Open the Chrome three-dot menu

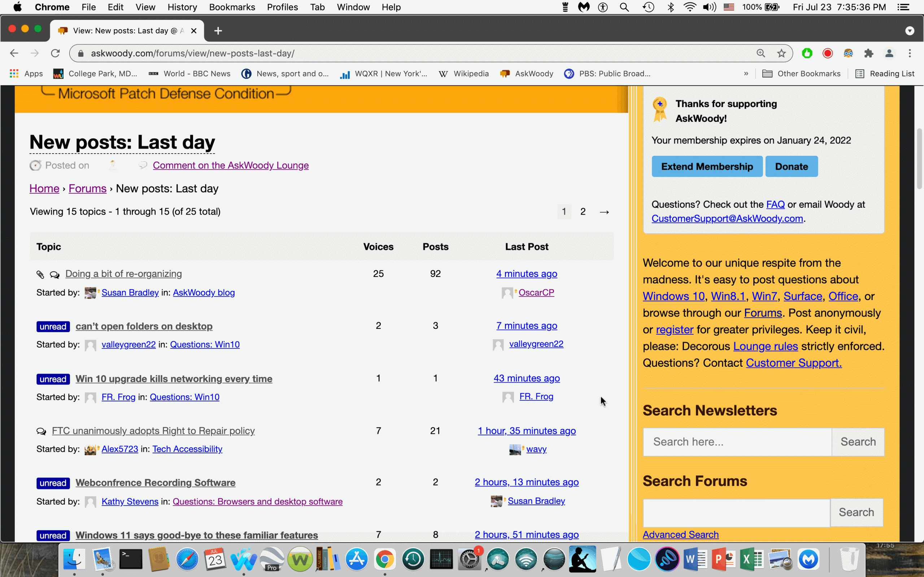[x=910, y=53]
